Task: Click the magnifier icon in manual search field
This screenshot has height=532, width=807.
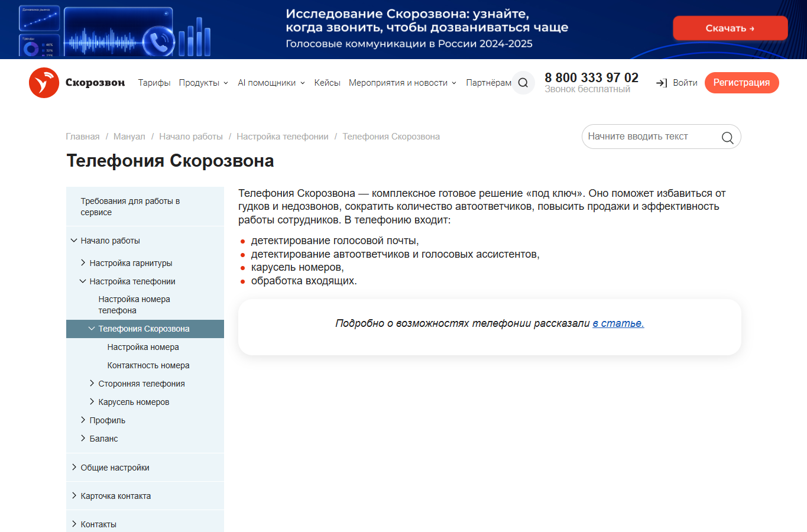Action: click(x=727, y=138)
